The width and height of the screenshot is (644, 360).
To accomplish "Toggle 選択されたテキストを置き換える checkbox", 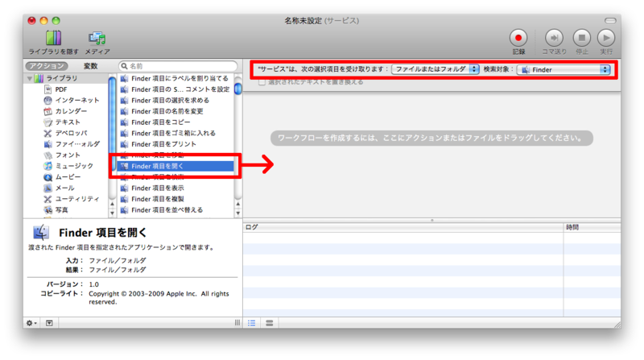I will pyautogui.click(x=262, y=82).
